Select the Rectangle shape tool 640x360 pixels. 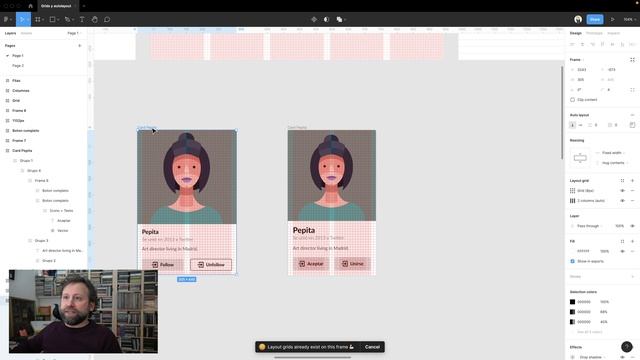[x=52, y=19]
